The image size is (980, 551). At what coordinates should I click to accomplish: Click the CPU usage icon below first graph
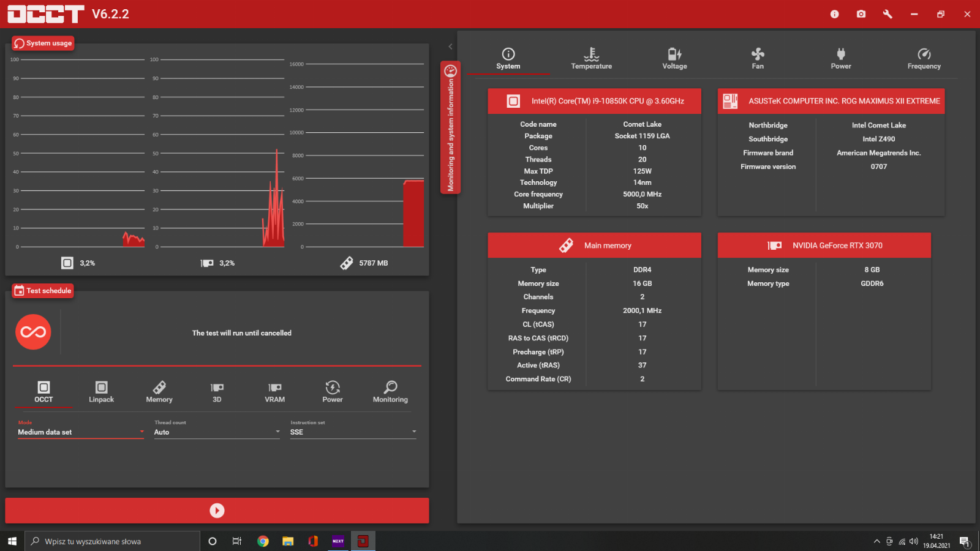click(x=67, y=263)
